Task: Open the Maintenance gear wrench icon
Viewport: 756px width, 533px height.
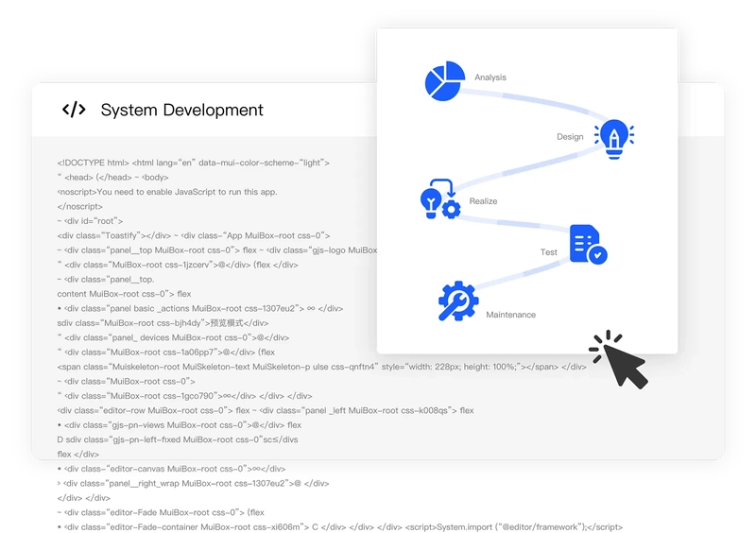Action: (458, 301)
